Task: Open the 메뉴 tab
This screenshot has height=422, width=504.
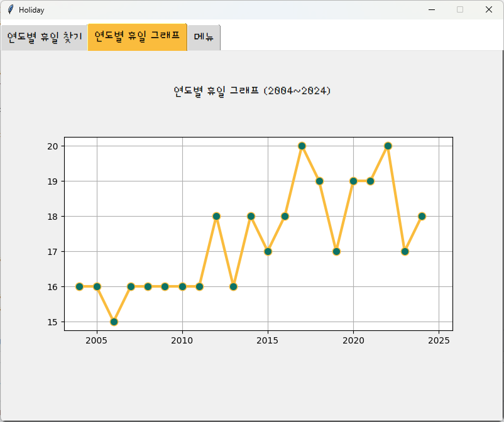Action: (204, 37)
